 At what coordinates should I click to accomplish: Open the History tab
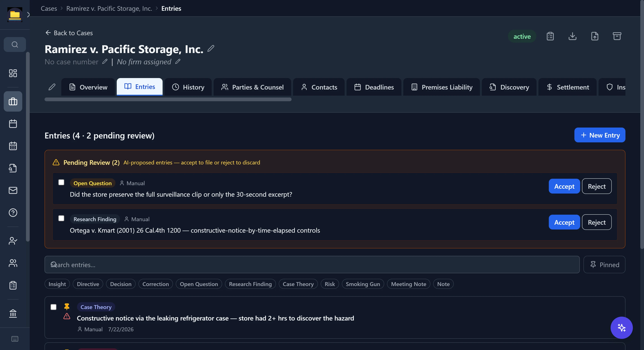(x=188, y=87)
